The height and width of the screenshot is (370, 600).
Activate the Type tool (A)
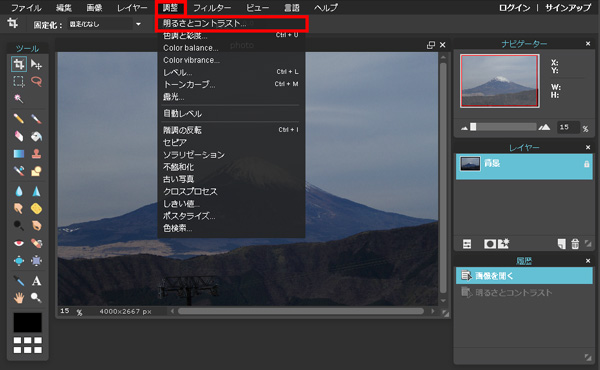(36, 281)
